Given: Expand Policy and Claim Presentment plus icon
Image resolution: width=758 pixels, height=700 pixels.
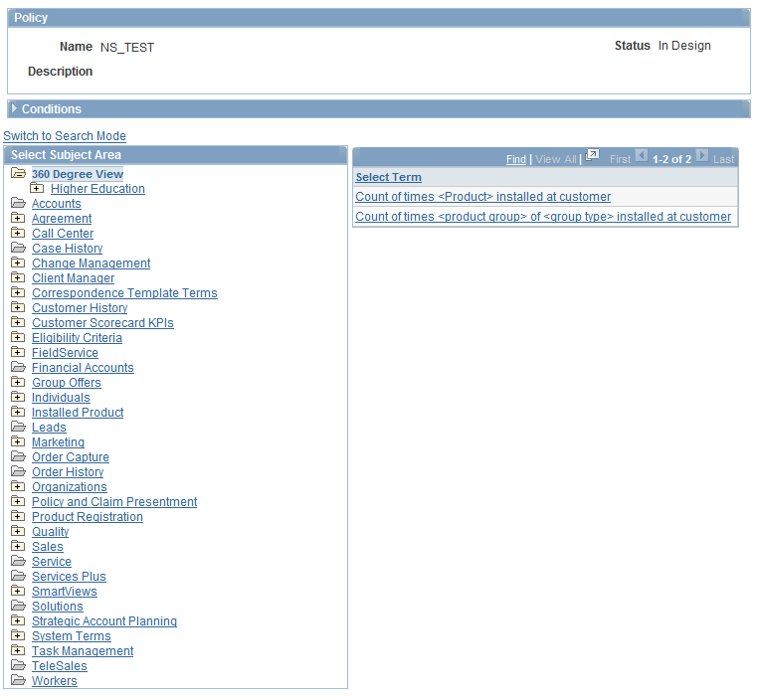Looking at the screenshot, I should coord(18,501).
